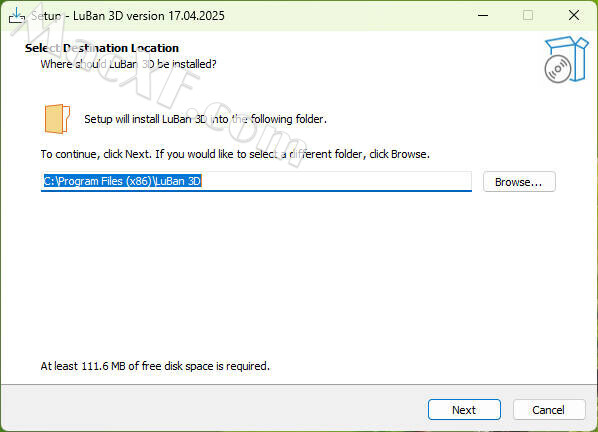Click the highlighted C:\Program Files (x86)\LuBan 3D path
The width and height of the screenshot is (598, 432).
122,181
